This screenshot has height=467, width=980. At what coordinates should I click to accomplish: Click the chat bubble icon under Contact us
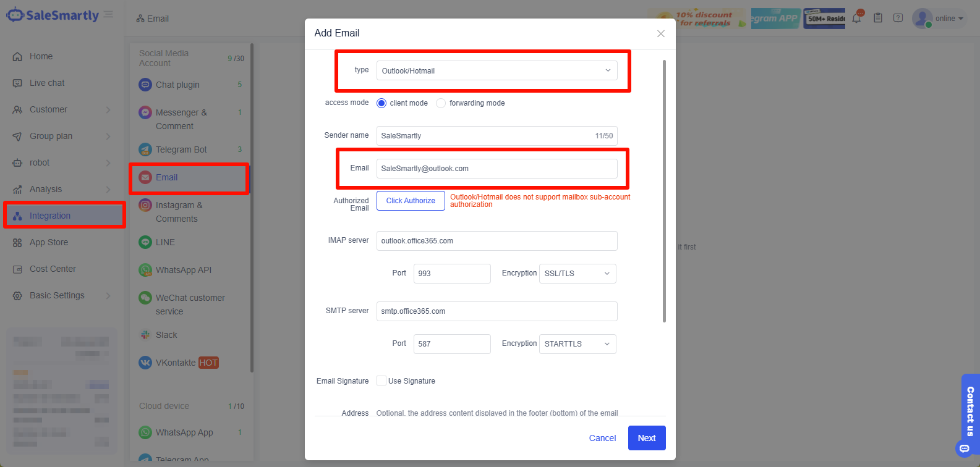click(965, 448)
